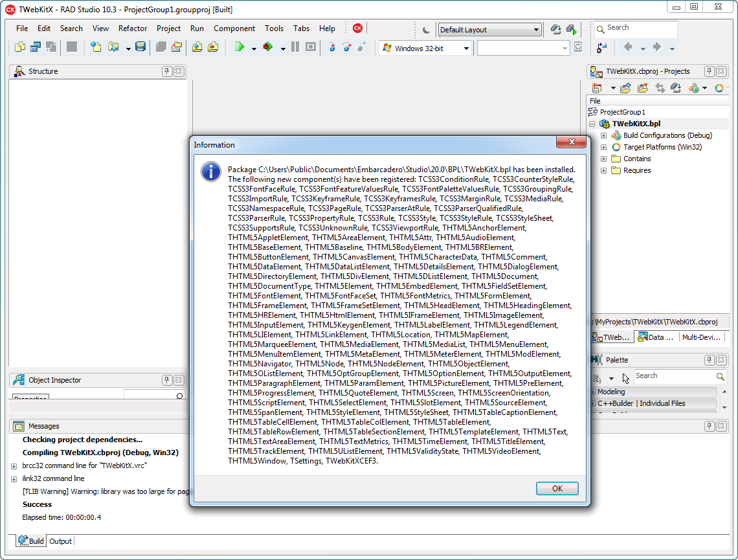Click Add New Project icon in Projects
This screenshot has height=560, width=738.
(597, 88)
